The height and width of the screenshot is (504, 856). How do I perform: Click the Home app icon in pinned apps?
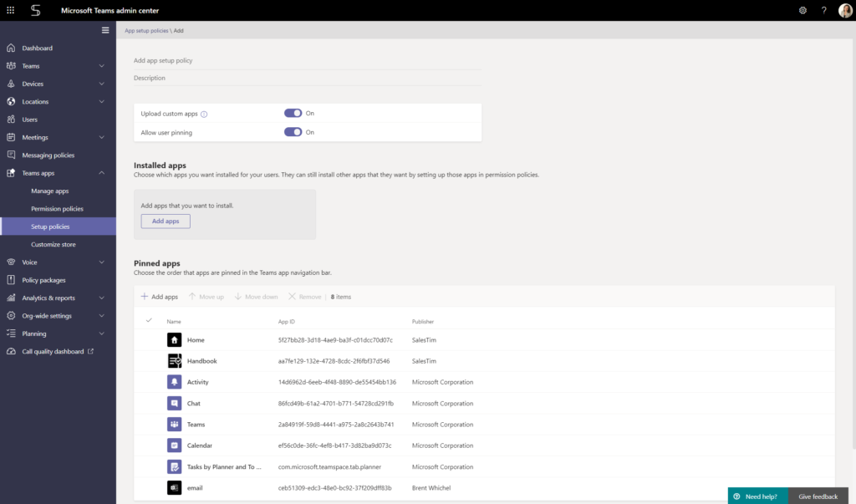174,339
